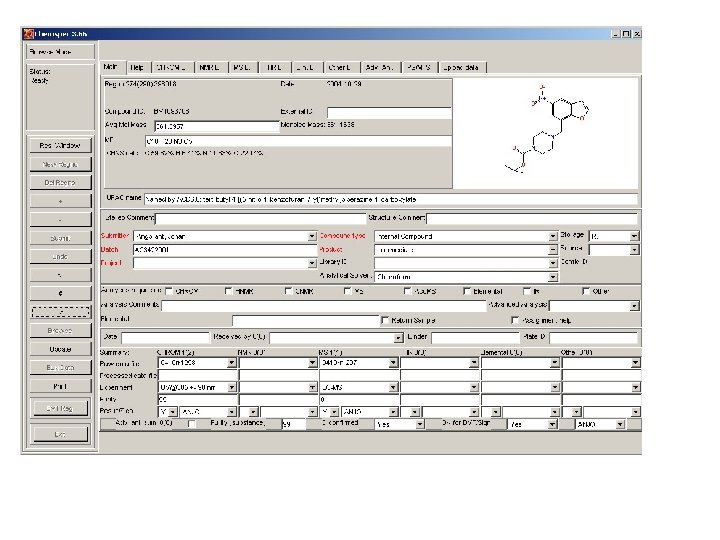Click the MF formula input field

point(298,141)
